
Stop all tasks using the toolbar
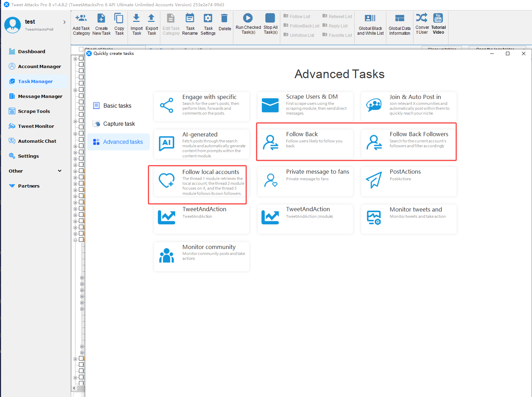[271, 24]
